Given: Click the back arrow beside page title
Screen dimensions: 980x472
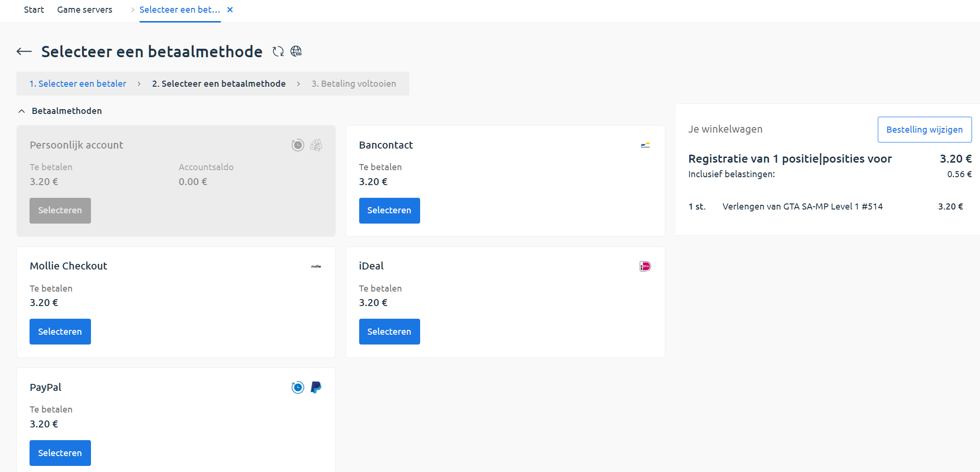Looking at the screenshot, I should [x=24, y=52].
